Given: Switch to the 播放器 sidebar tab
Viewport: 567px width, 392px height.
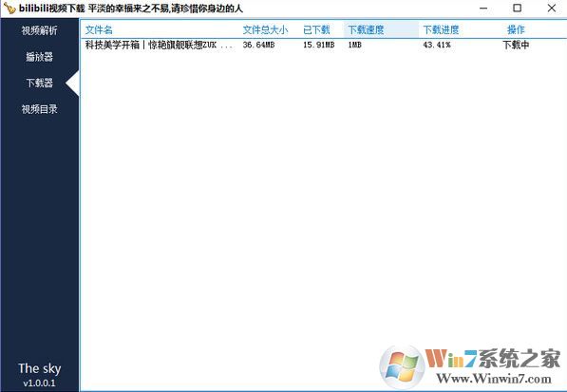Looking at the screenshot, I should pyautogui.click(x=40, y=57).
